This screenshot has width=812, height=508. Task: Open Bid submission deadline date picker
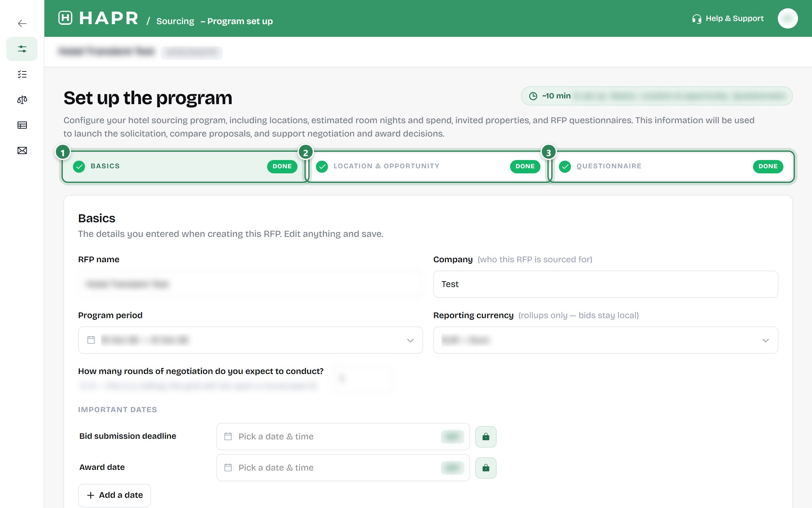tap(343, 437)
